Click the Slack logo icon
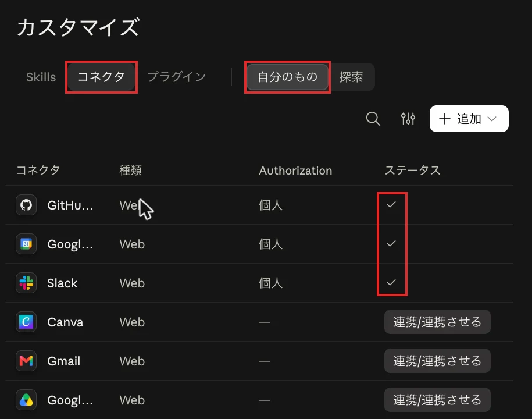This screenshot has height=419, width=532. pyautogui.click(x=26, y=283)
